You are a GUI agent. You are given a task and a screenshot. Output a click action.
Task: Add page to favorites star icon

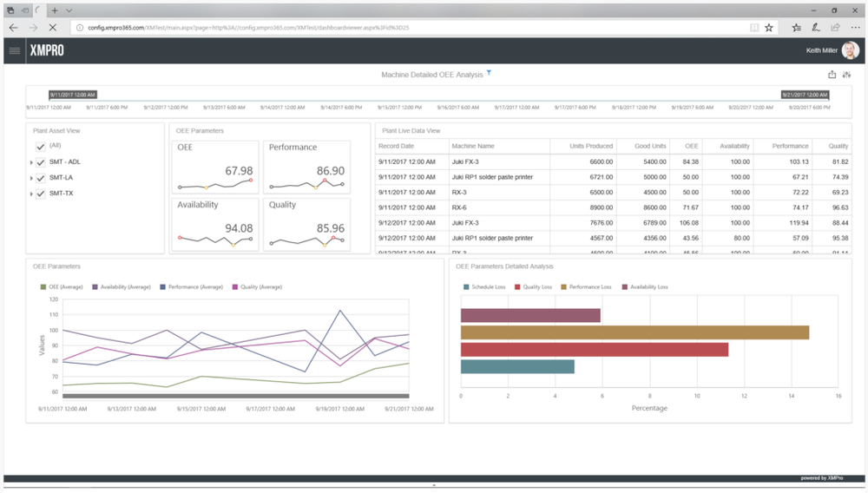[769, 28]
